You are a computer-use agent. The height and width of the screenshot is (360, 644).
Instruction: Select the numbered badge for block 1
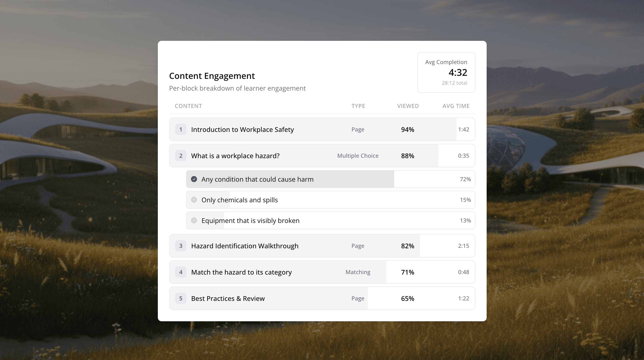[181, 129]
